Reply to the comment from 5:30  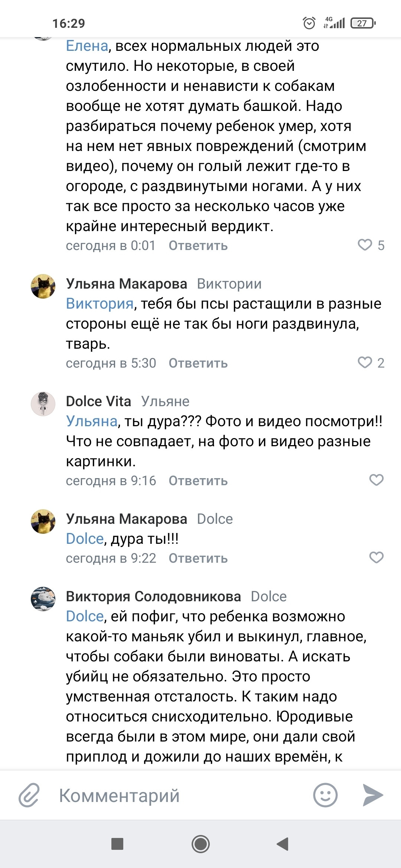click(x=198, y=363)
